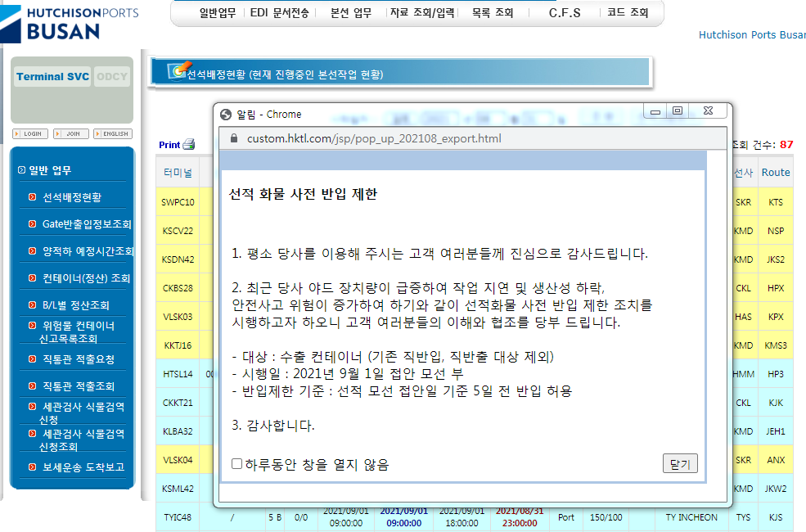Open 위험물 컨테이너 신고목록조회 link
Image resolution: width=806 pixels, height=532 pixels.
[77, 331]
